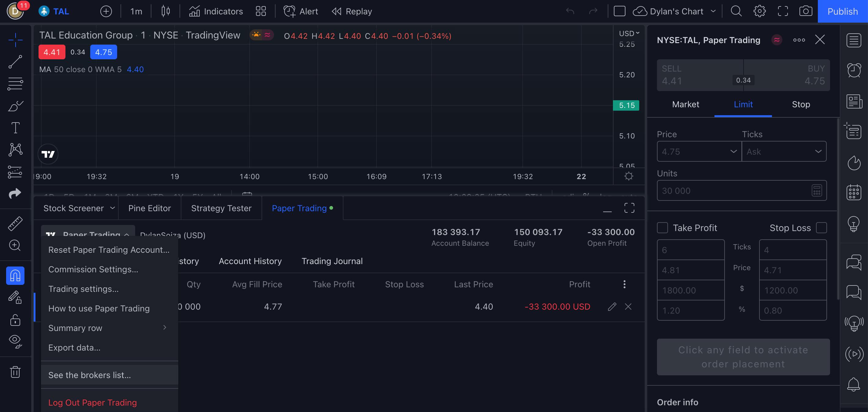Select the Stop order tab

(x=801, y=104)
